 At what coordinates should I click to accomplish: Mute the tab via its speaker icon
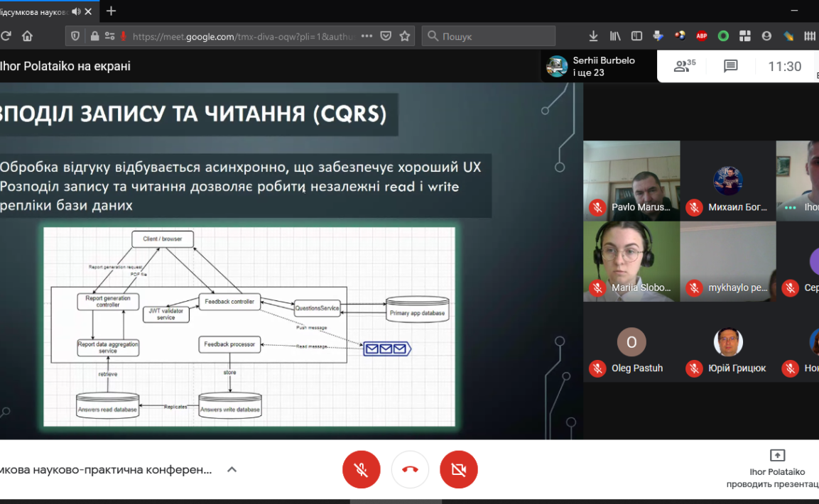pyautogui.click(x=76, y=11)
